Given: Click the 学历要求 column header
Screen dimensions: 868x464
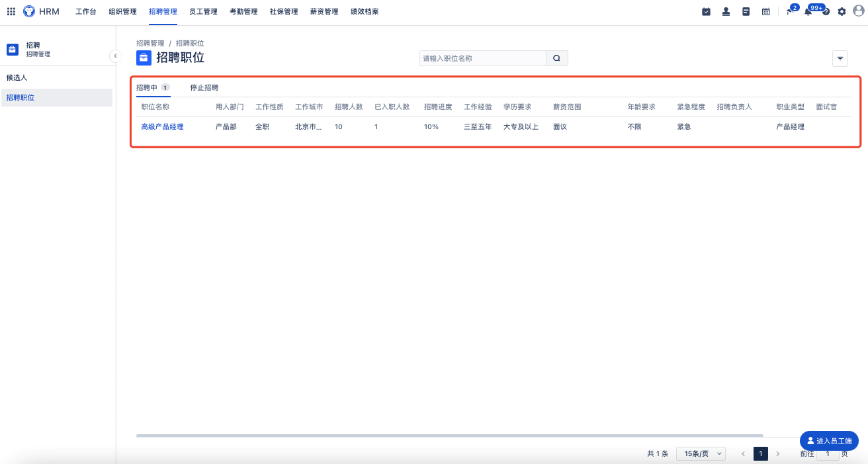Looking at the screenshot, I should pos(517,107).
